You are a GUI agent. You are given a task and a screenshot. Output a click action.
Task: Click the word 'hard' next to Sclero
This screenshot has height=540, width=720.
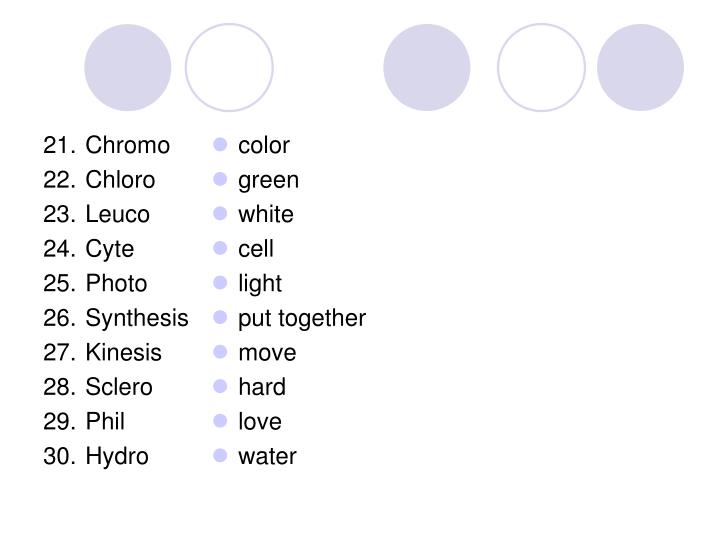tap(262, 387)
